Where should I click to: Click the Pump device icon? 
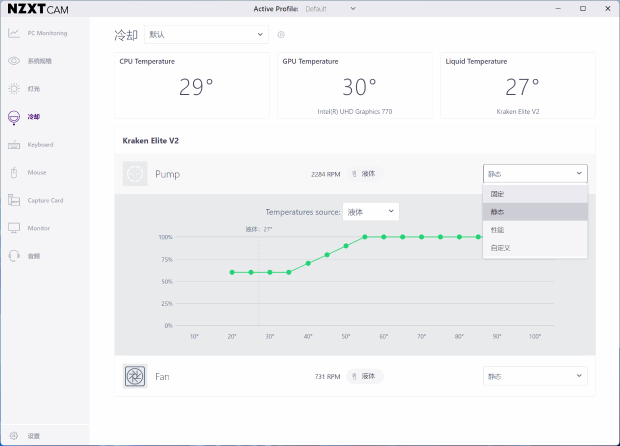(135, 174)
